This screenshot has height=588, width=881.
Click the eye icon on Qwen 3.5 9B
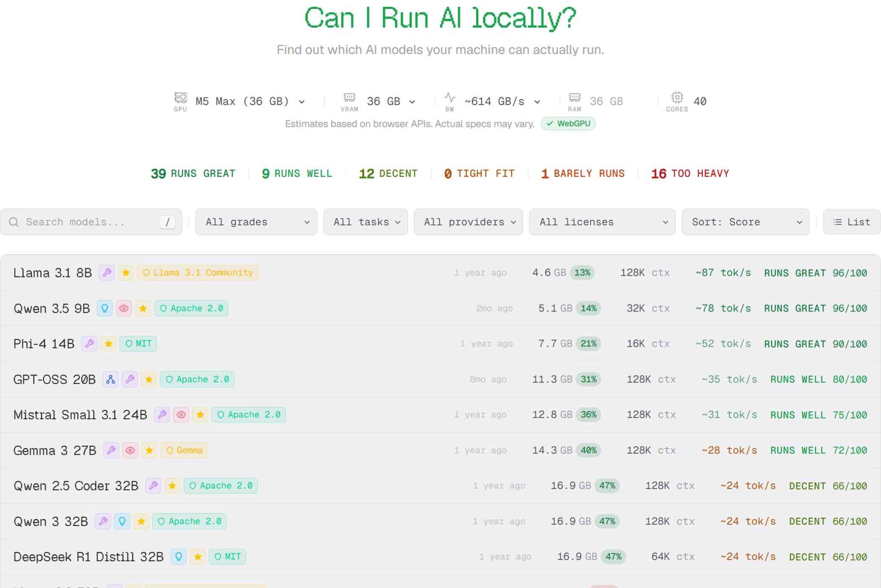pyautogui.click(x=124, y=308)
